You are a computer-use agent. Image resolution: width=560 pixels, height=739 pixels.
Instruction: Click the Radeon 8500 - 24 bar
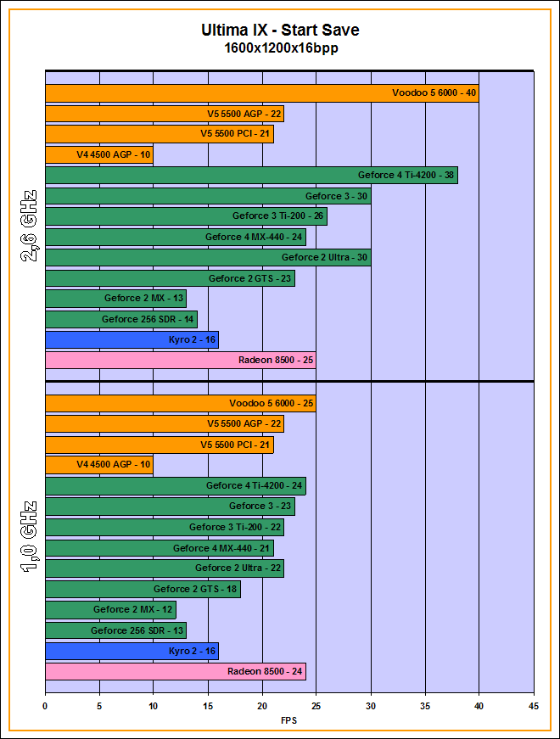click(175, 672)
